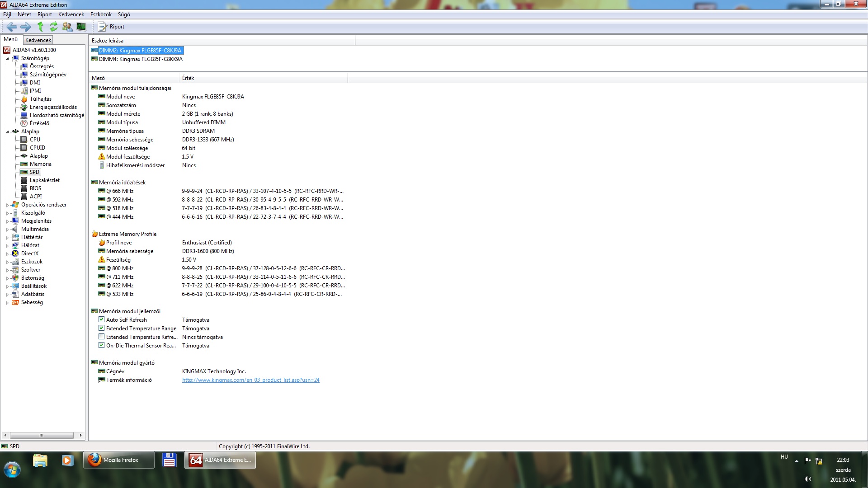Viewport: 868px width, 488px height.
Task: Expand the Hálózat node
Action: pyautogui.click(x=7, y=246)
